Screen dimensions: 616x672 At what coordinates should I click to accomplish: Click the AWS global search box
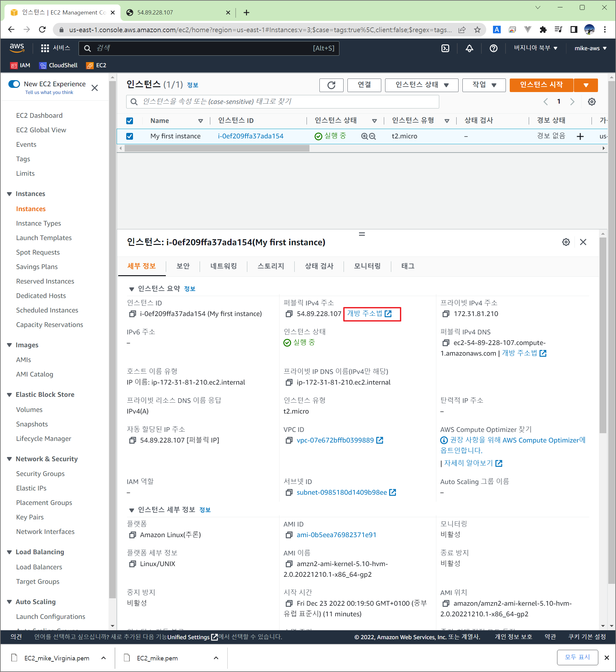click(x=209, y=48)
